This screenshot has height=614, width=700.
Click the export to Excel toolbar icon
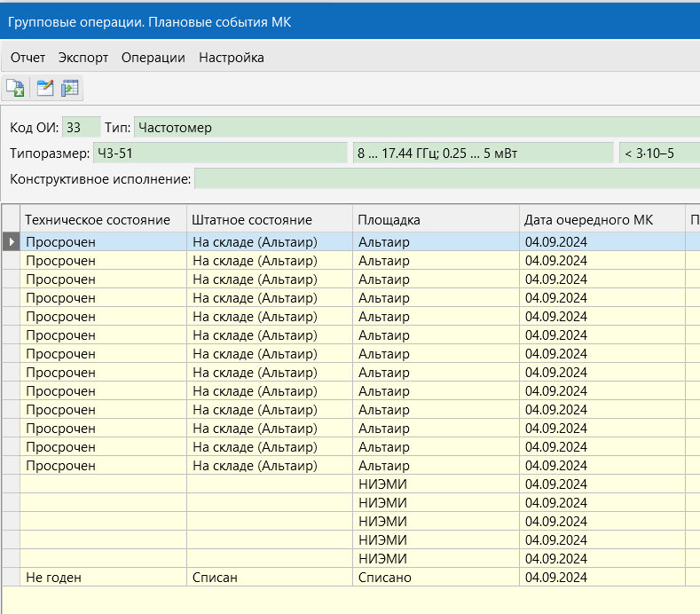[16, 88]
